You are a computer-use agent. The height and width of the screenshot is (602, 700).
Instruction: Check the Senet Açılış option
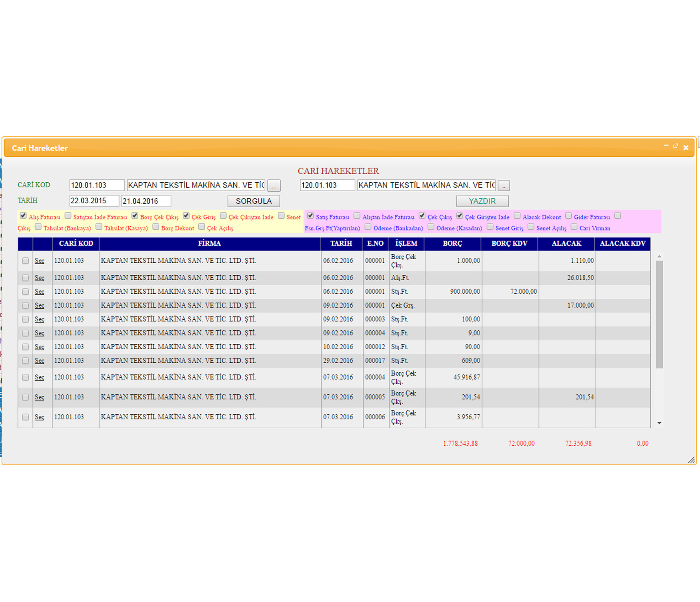[x=531, y=226]
